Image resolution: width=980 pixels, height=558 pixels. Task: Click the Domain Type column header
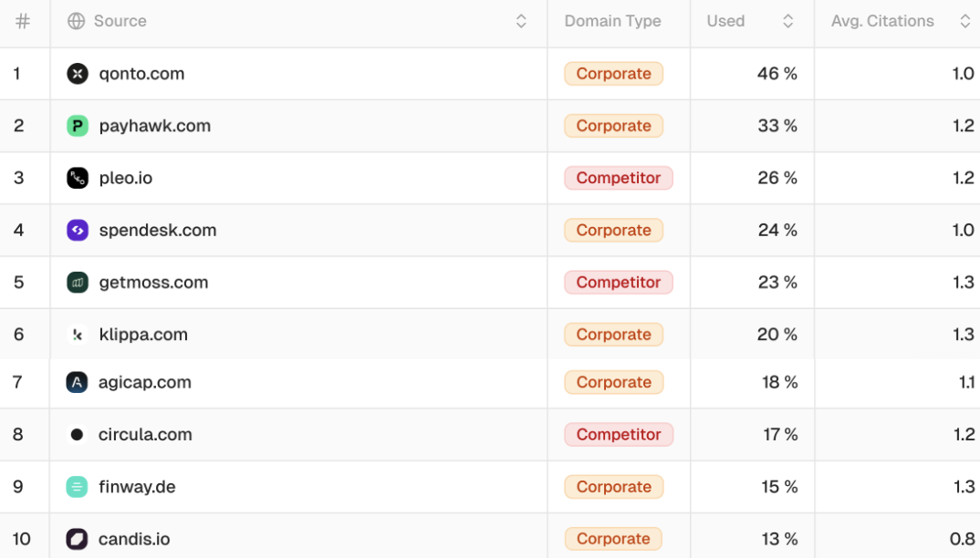pyautogui.click(x=612, y=21)
